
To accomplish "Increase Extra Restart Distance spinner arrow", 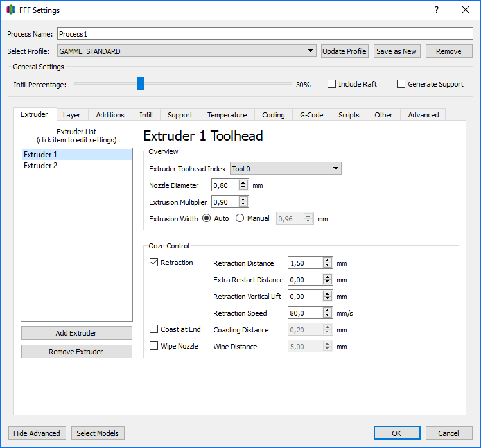I will pos(328,277).
